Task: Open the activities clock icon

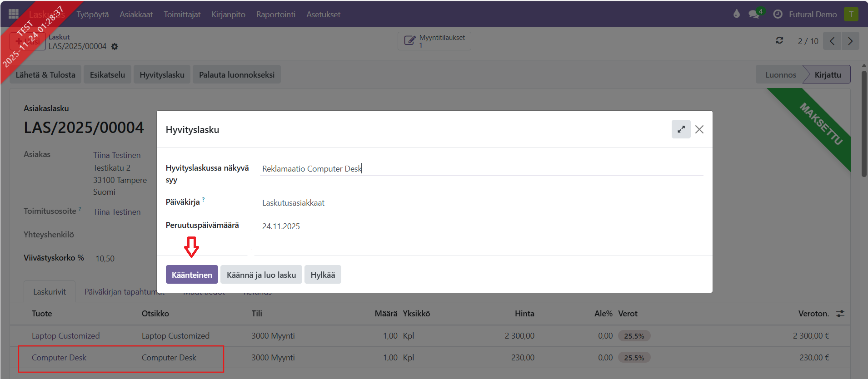Action: [x=778, y=14]
